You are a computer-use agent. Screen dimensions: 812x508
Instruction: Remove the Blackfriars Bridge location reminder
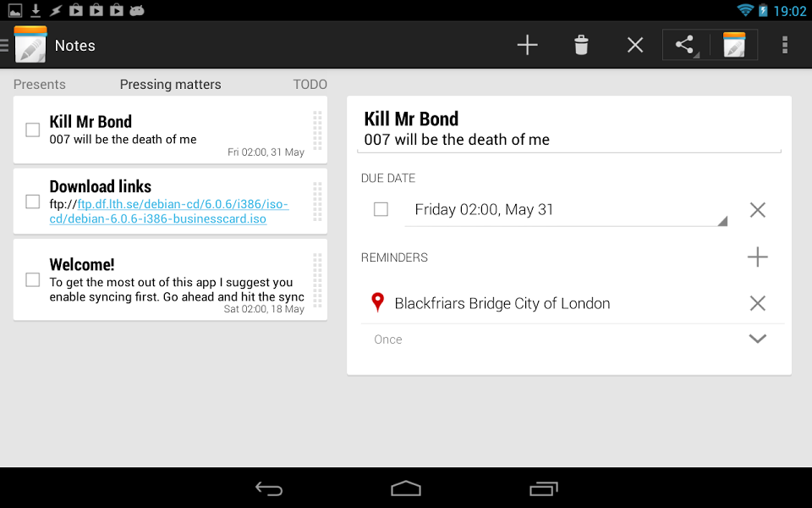[x=758, y=303]
